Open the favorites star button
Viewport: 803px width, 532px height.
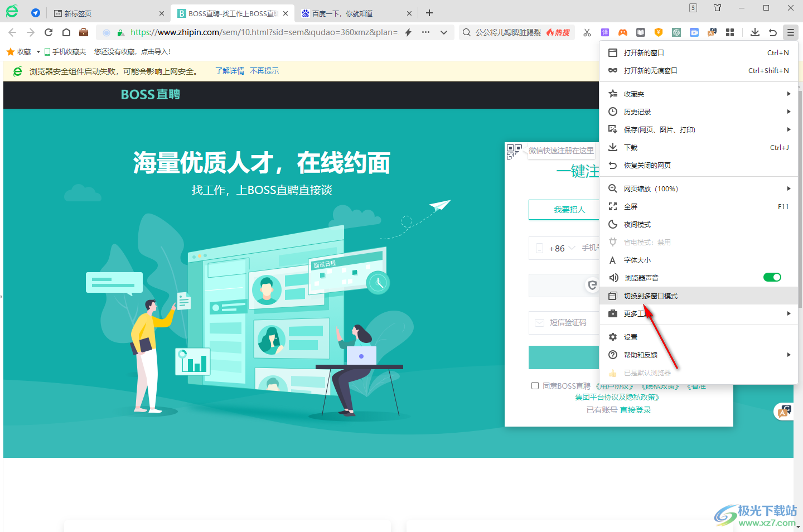(18, 52)
